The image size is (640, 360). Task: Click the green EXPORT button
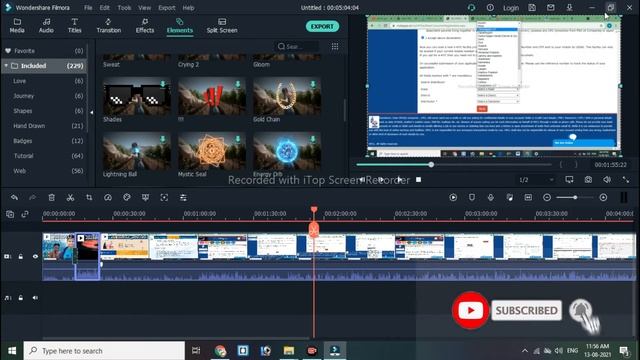pyautogui.click(x=322, y=27)
